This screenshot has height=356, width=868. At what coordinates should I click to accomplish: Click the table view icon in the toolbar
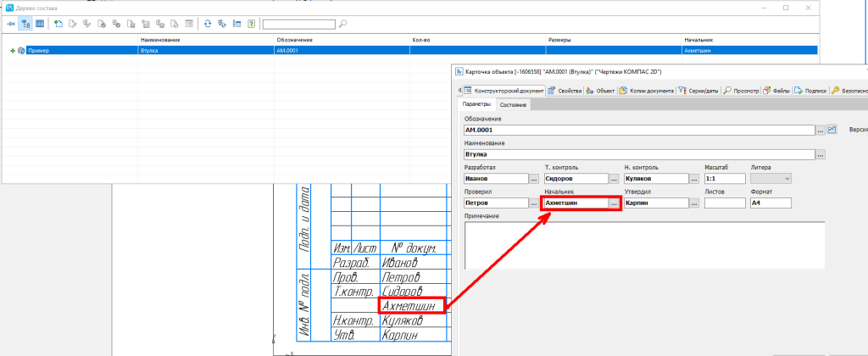pos(40,25)
